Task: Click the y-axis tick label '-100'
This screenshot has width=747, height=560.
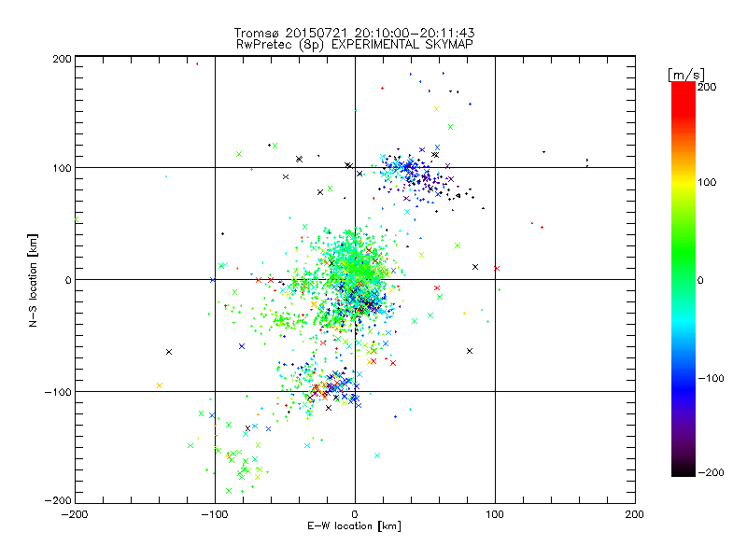Action: coord(58,392)
